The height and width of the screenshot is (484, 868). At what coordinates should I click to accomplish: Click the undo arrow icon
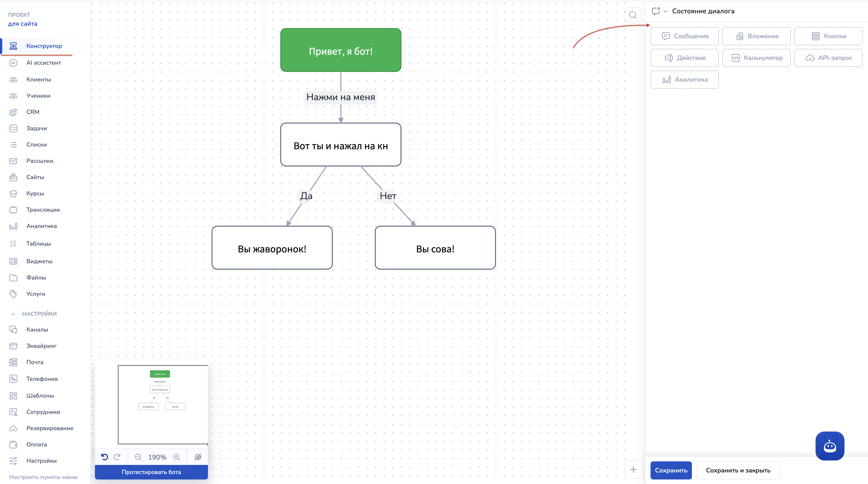pyautogui.click(x=104, y=457)
